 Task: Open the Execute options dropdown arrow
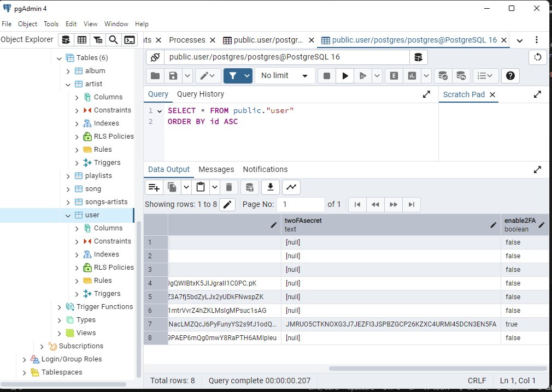(x=377, y=75)
